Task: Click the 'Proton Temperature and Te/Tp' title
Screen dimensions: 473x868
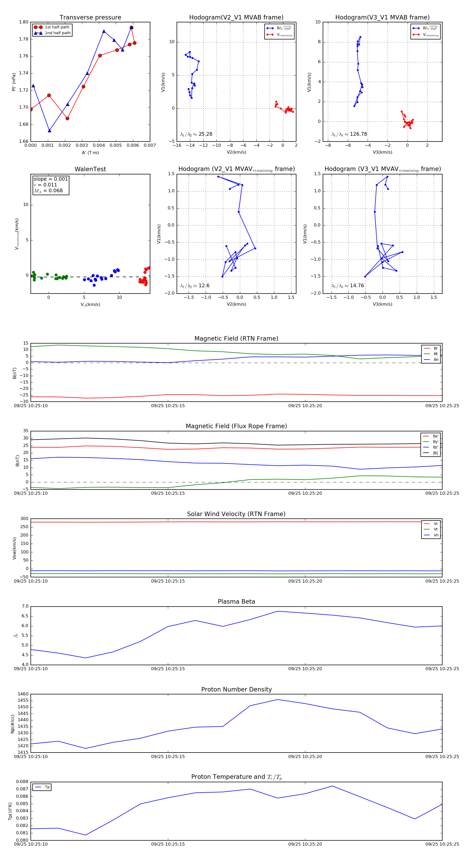Action: pos(236,777)
